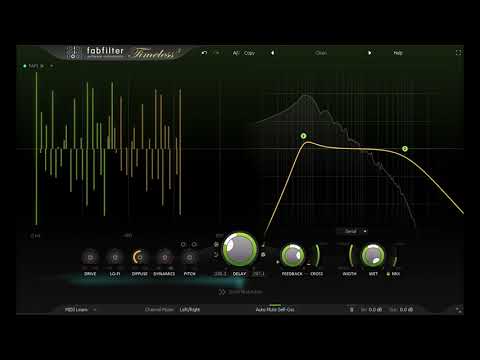Toggle the Mix lock indicator
The image size is (480, 360).
coord(388,274)
